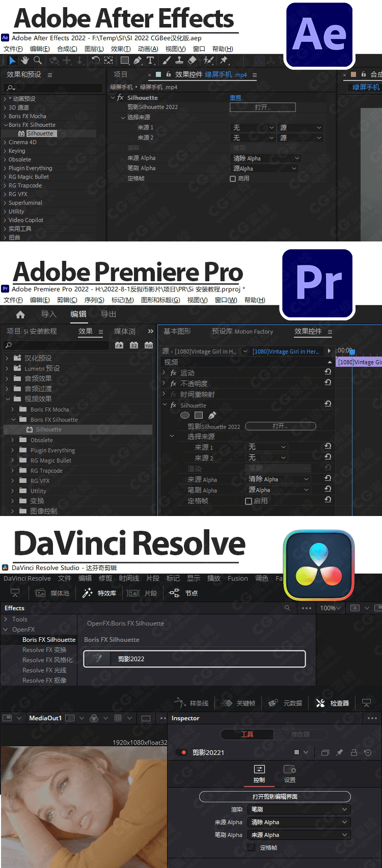Screen dimensions: 382x868
Task: Select the Type tool in After Effects
Action: click(150, 61)
